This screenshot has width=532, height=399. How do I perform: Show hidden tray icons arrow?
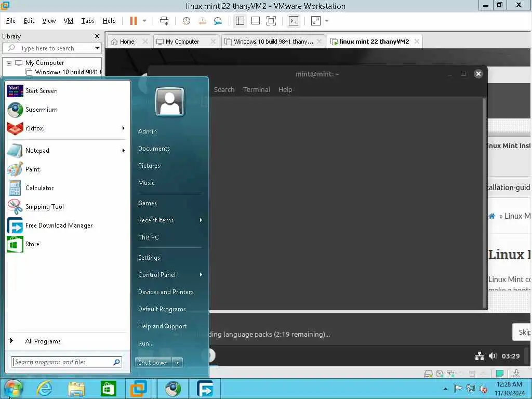(445, 389)
